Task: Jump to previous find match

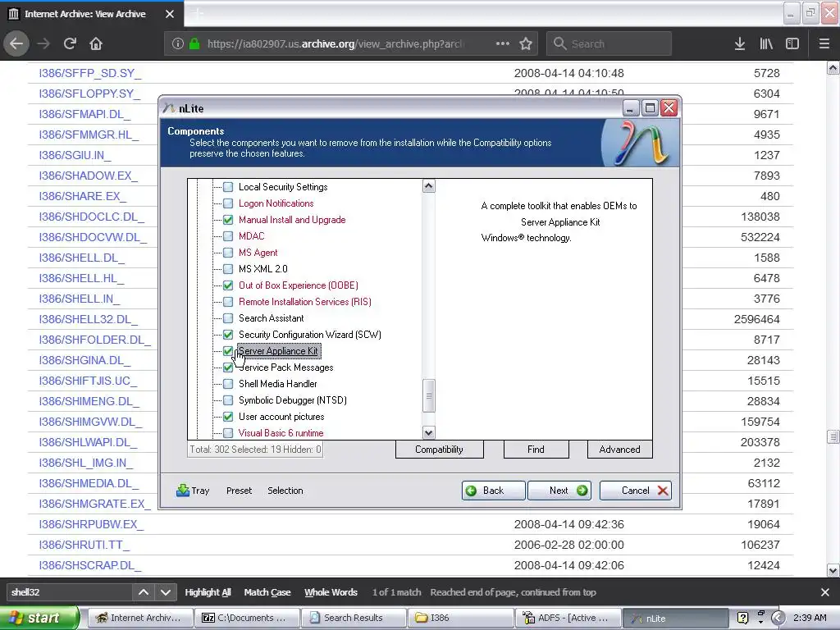Action: coord(144,592)
